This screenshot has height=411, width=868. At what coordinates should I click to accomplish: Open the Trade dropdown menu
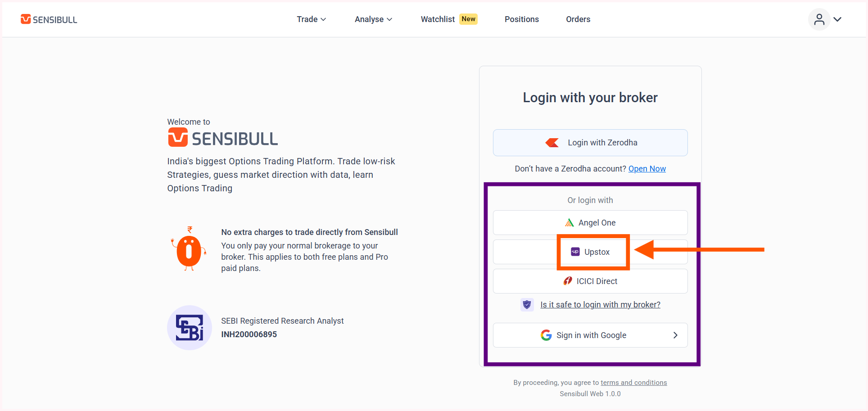(311, 19)
